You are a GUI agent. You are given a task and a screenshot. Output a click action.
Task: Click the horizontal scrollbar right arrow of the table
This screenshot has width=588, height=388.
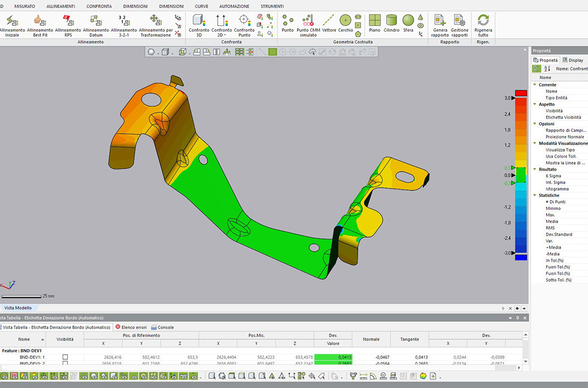(x=519, y=368)
